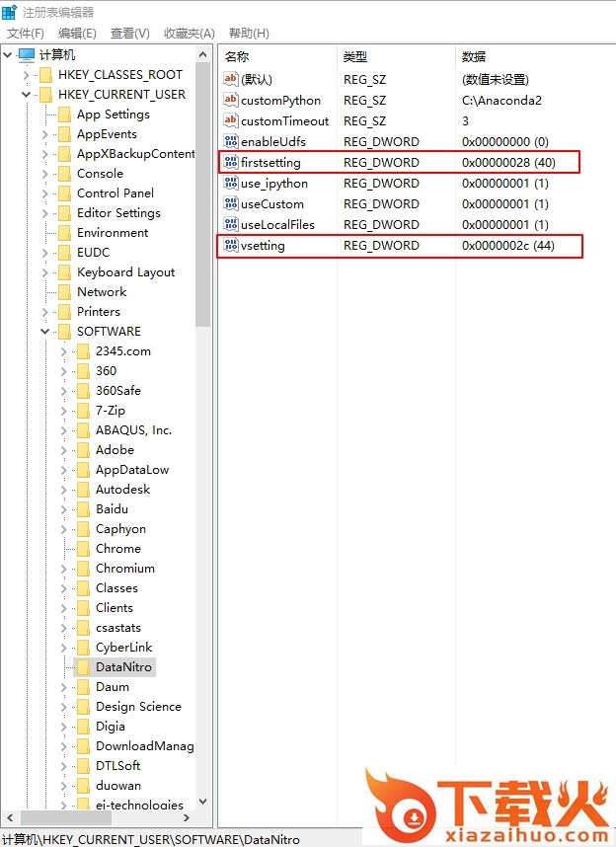Image resolution: width=616 pixels, height=847 pixels.
Task: Click the vsetting DWORD value icon
Action: coord(231,245)
